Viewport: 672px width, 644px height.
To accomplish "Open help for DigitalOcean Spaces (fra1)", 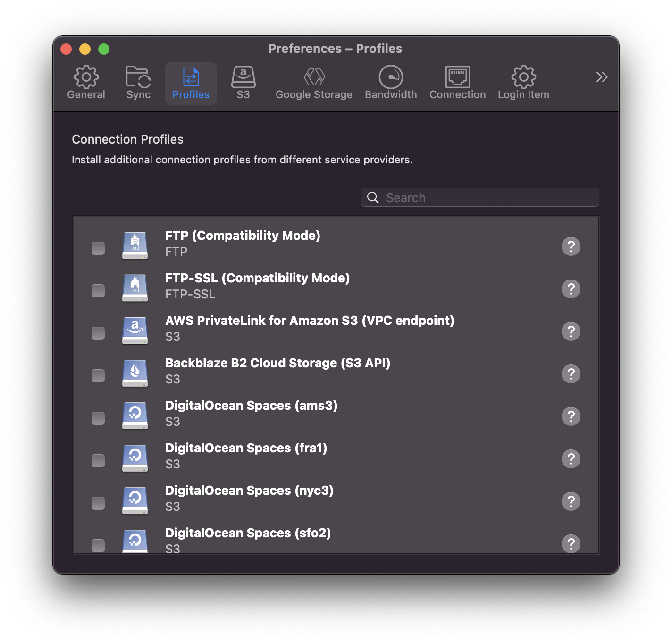I will point(571,459).
